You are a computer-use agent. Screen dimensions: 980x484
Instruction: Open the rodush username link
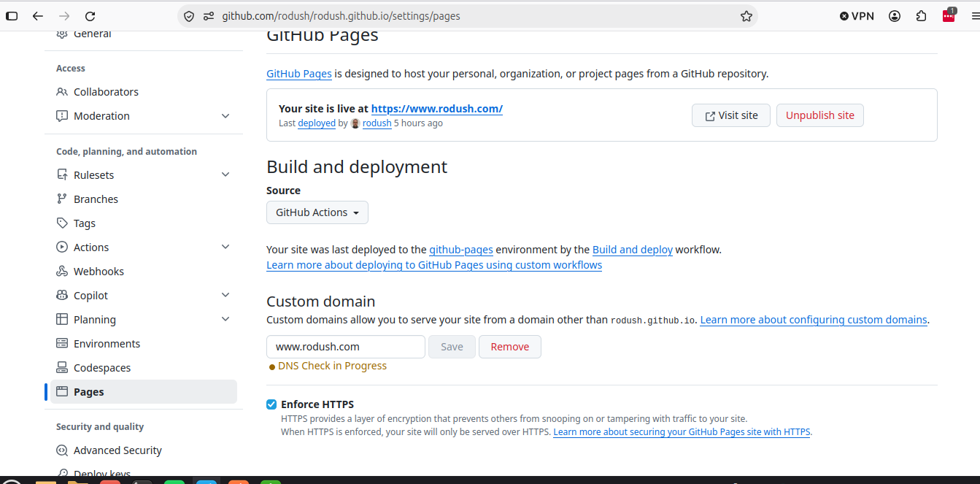tap(377, 123)
